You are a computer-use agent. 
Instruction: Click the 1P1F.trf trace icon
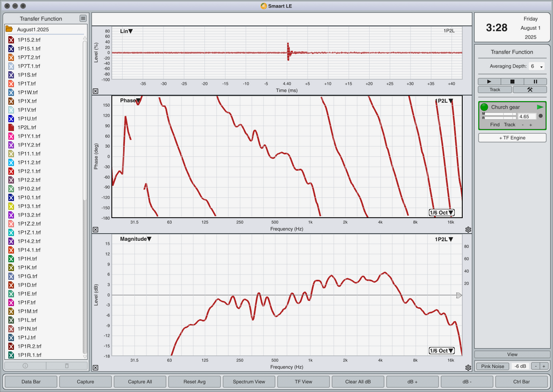tap(11, 302)
